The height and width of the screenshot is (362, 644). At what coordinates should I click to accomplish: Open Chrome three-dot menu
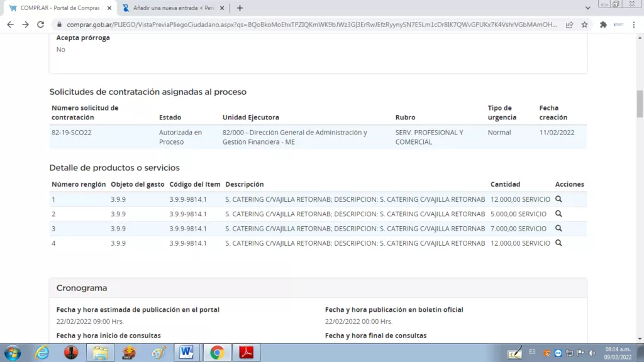click(635, 25)
